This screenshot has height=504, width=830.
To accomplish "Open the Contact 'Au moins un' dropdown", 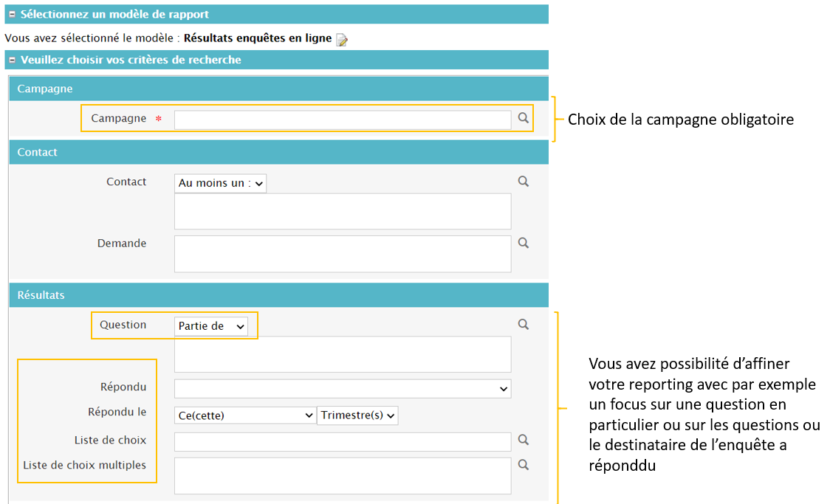I will point(220,183).
